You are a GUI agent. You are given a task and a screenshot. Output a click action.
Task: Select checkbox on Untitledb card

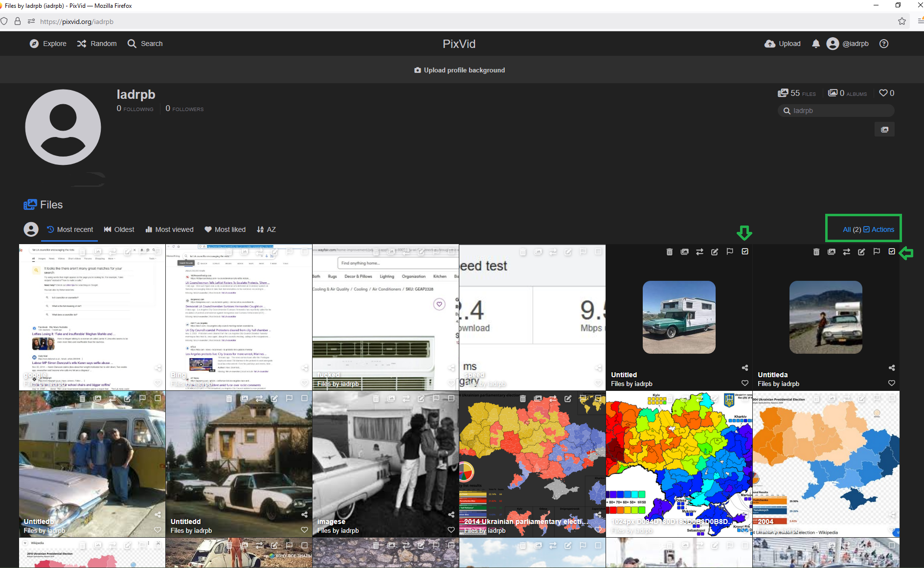[x=158, y=398]
